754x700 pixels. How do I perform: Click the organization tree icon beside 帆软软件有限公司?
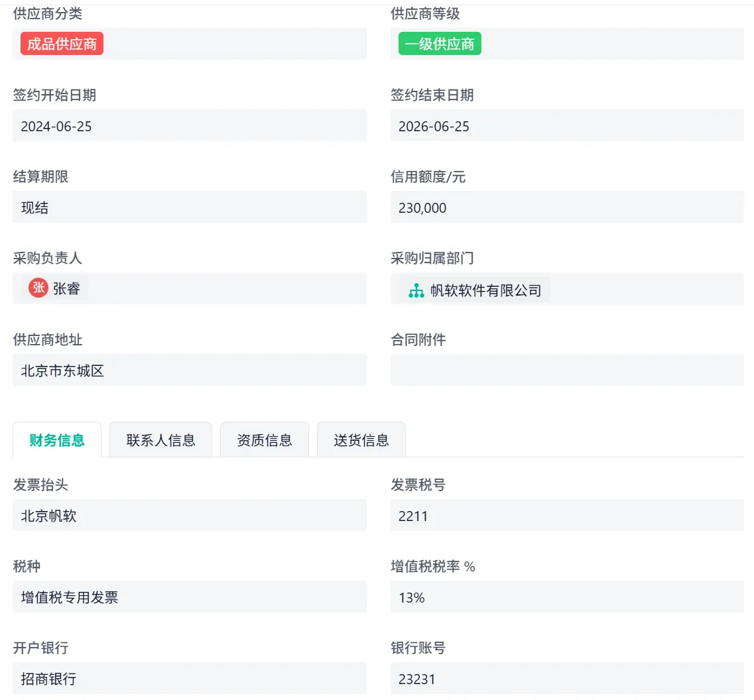click(x=416, y=290)
